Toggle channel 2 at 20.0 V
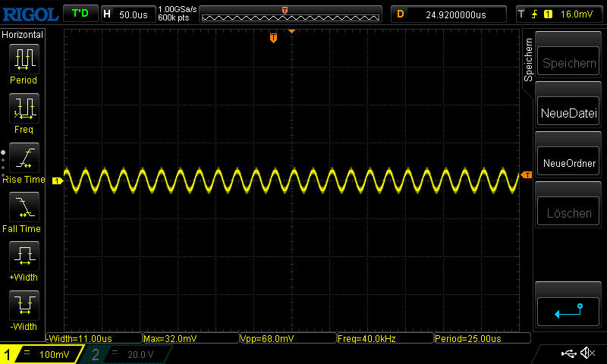Screen dimensions: 607x364 tap(125, 354)
